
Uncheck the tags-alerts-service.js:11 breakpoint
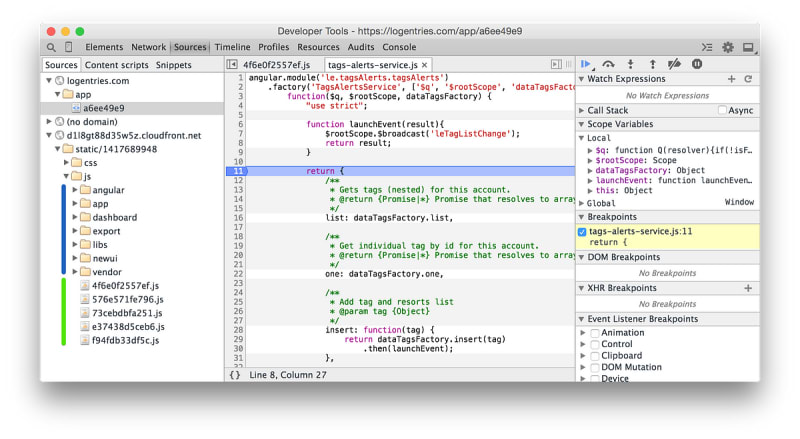click(583, 231)
